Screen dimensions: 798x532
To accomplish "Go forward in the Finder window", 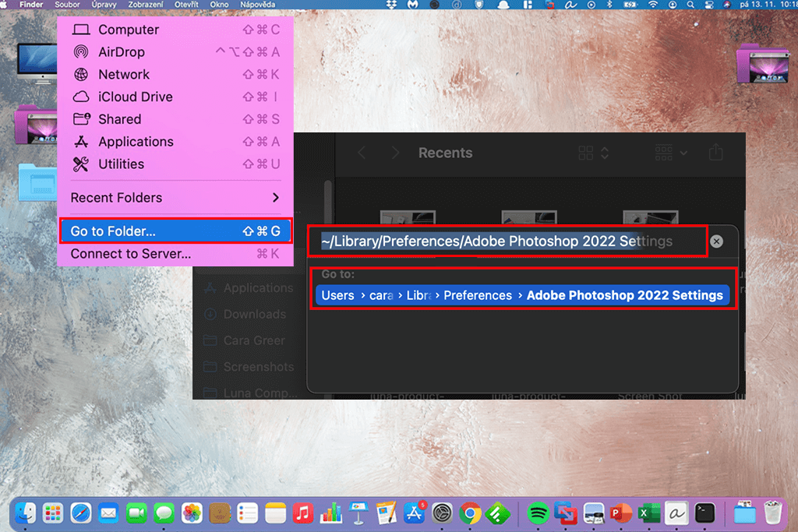I will click(x=395, y=153).
